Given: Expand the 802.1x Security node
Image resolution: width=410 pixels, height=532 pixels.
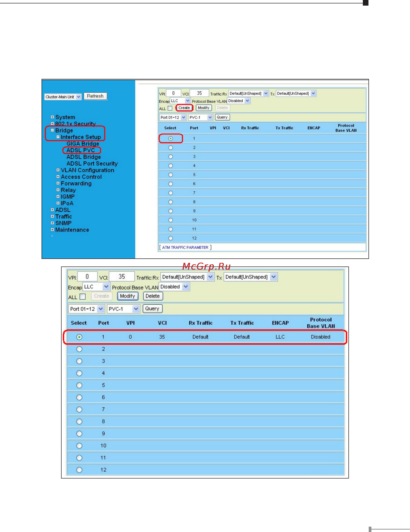Looking at the screenshot, I should click(x=52, y=124).
